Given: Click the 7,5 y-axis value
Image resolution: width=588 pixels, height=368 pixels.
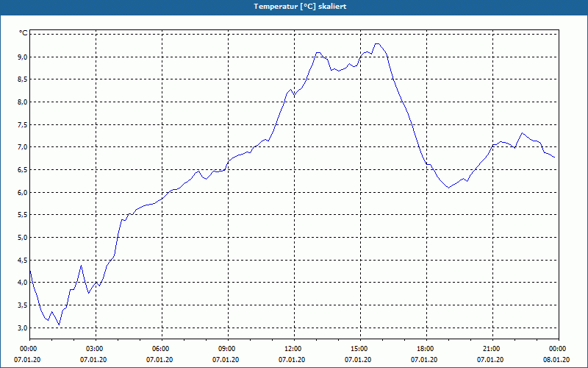Looking at the screenshot, I should click(x=23, y=124).
